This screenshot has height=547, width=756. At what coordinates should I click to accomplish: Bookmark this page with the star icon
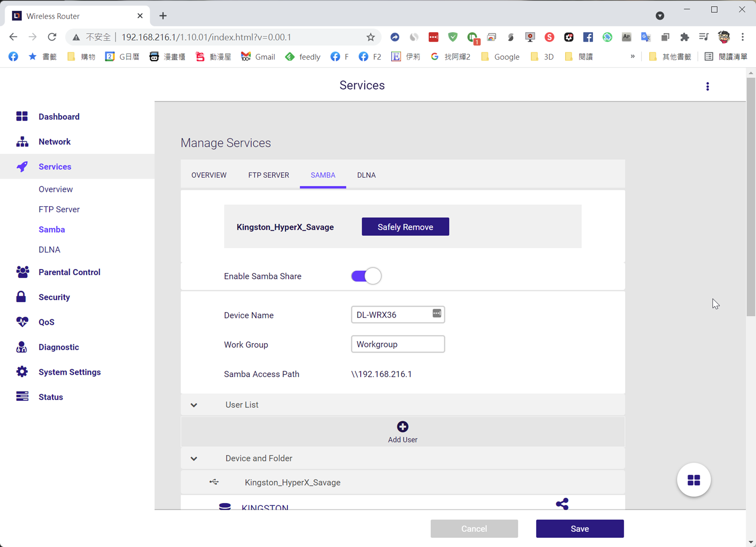[370, 37]
